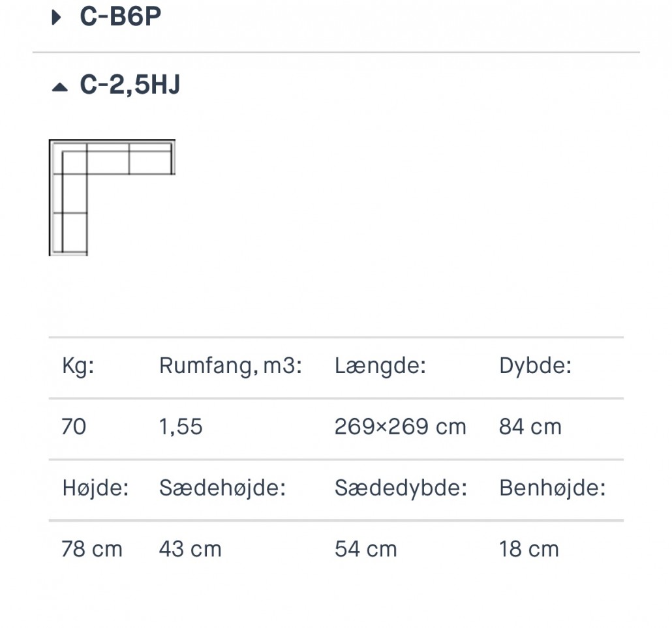Click the Længde: header cell
Image resolution: width=672 pixels, height=628 pixels.
380,366
